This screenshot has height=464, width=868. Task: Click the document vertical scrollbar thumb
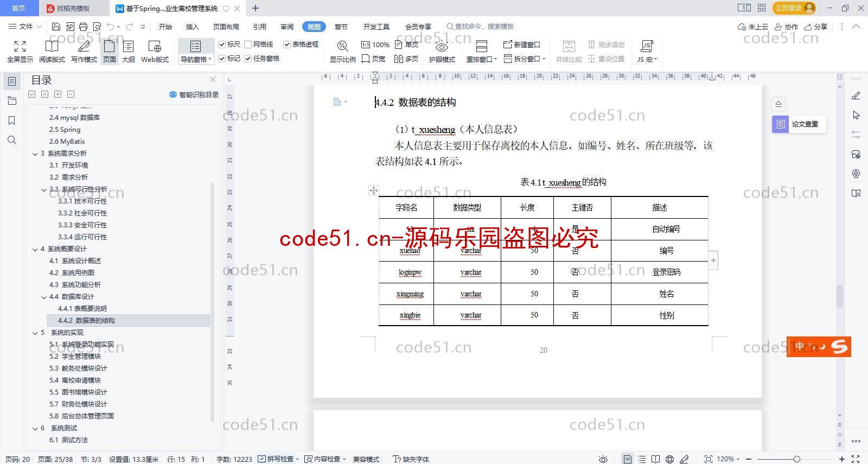click(840, 296)
